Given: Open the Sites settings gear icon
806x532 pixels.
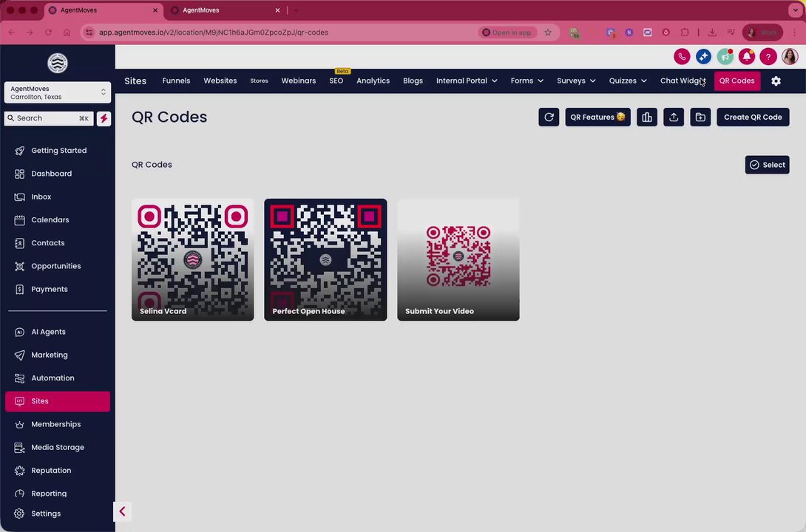Looking at the screenshot, I should pos(776,81).
